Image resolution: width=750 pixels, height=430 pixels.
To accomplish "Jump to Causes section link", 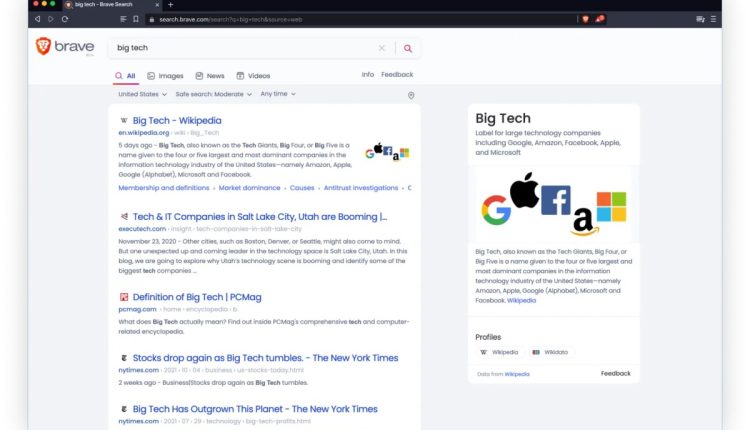I will coord(302,188).
